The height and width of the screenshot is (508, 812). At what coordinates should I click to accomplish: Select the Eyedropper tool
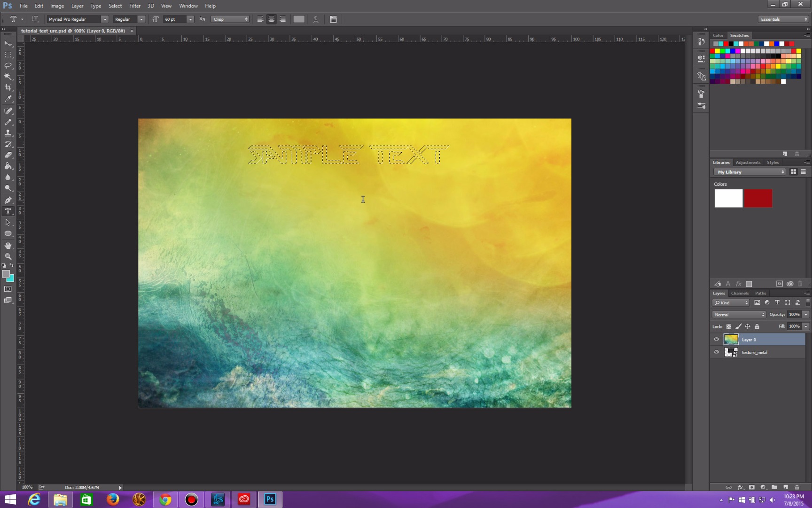pyautogui.click(x=8, y=99)
